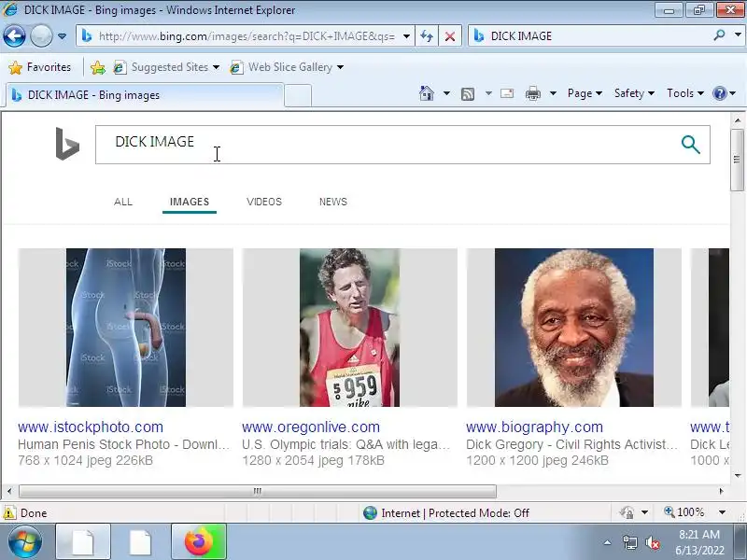Image resolution: width=747 pixels, height=560 pixels.
Task: Select the IMAGES results tab
Action: [x=190, y=202]
